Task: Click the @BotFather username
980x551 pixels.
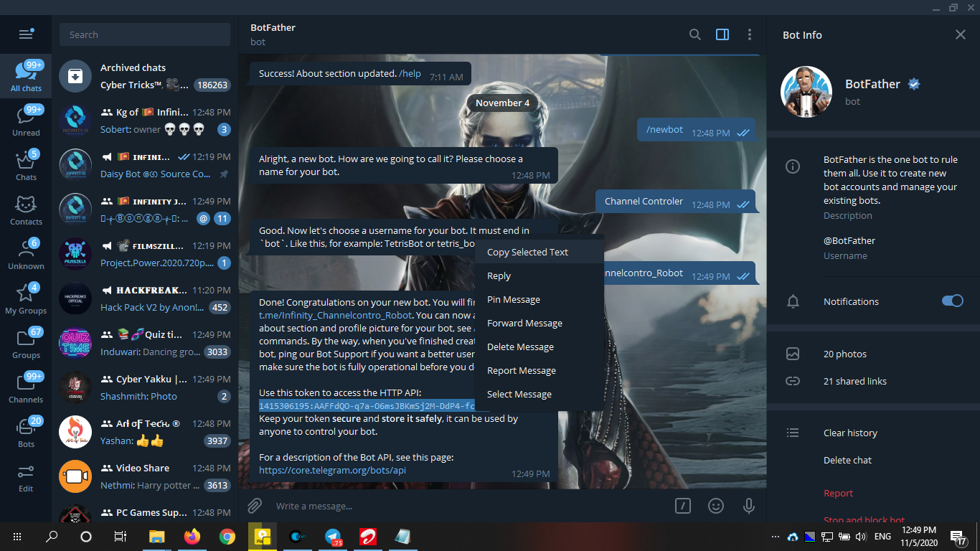Action: (x=849, y=240)
